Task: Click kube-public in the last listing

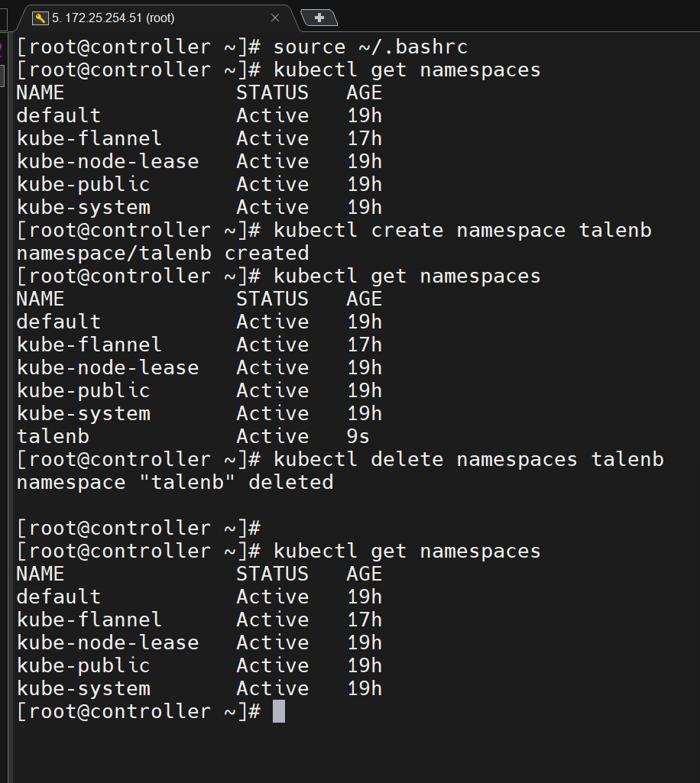Action: (83, 665)
